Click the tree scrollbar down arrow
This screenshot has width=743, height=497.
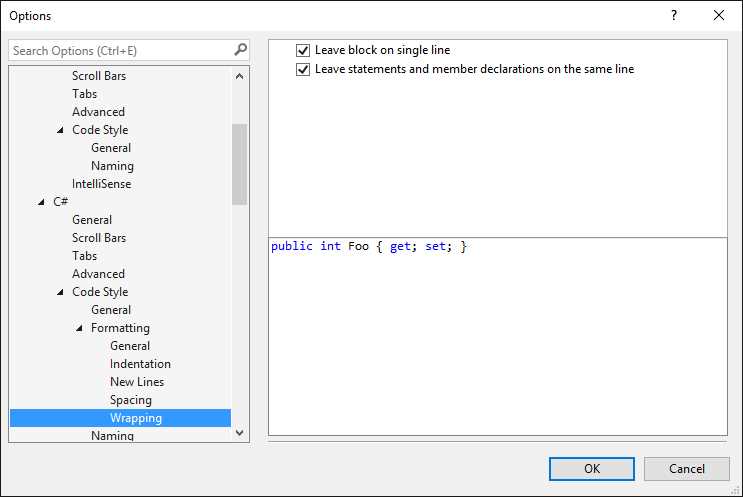(240, 433)
